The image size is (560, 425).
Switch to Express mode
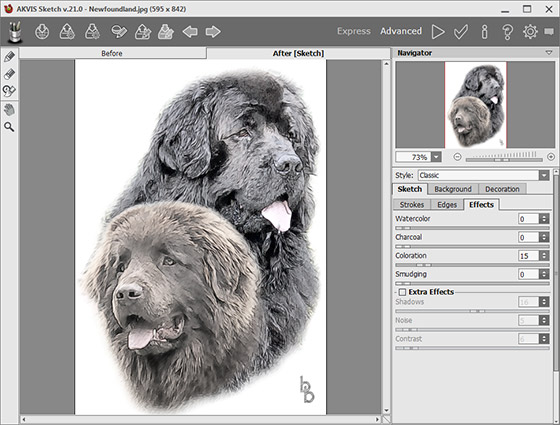(354, 31)
